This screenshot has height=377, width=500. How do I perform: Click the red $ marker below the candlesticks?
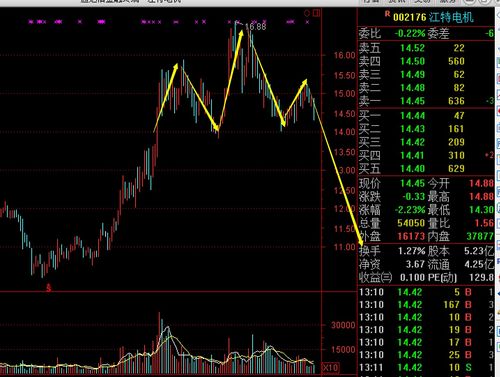tap(49, 288)
